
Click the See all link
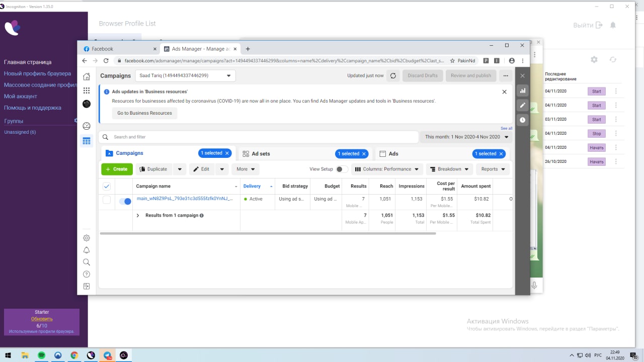point(507,128)
